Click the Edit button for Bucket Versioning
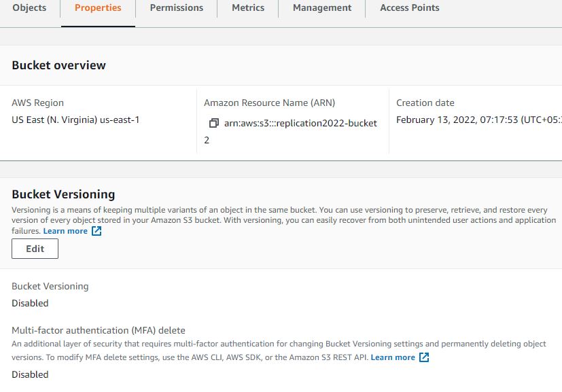 click(x=34, y=249)
